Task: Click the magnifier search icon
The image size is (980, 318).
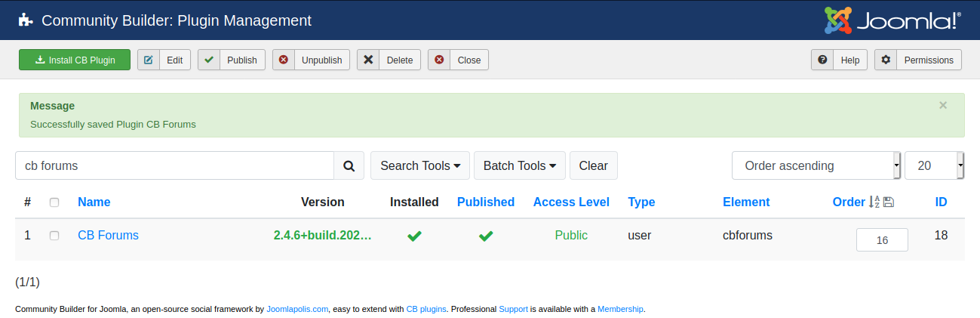Action: coord(349,165)
